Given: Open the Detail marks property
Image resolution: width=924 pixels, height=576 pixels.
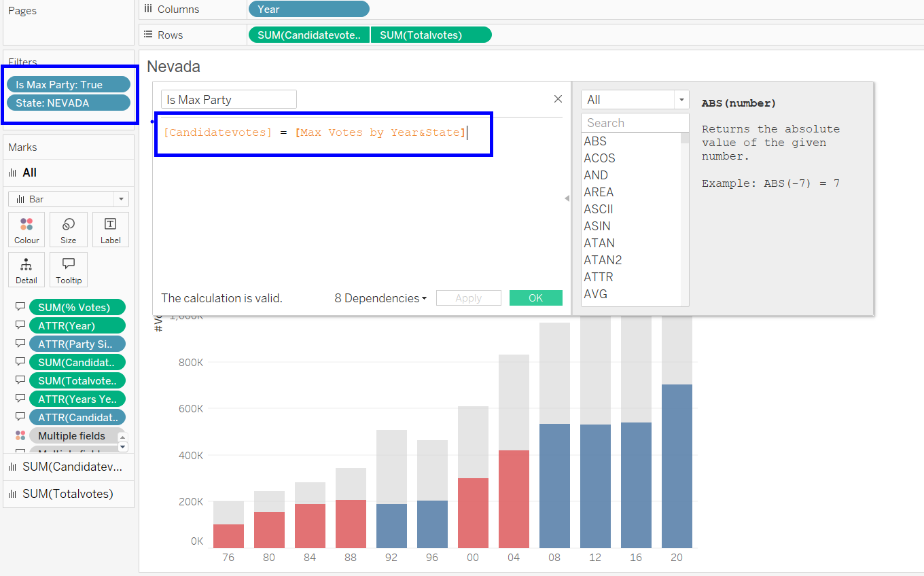Looking at the screenshot, I should pyautogui.click(x=26, y=270).
